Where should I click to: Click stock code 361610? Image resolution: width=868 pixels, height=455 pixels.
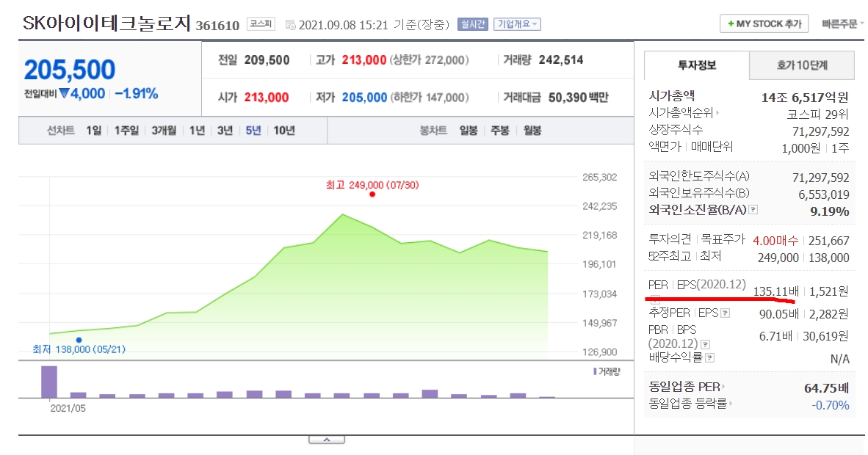(217, 26)
